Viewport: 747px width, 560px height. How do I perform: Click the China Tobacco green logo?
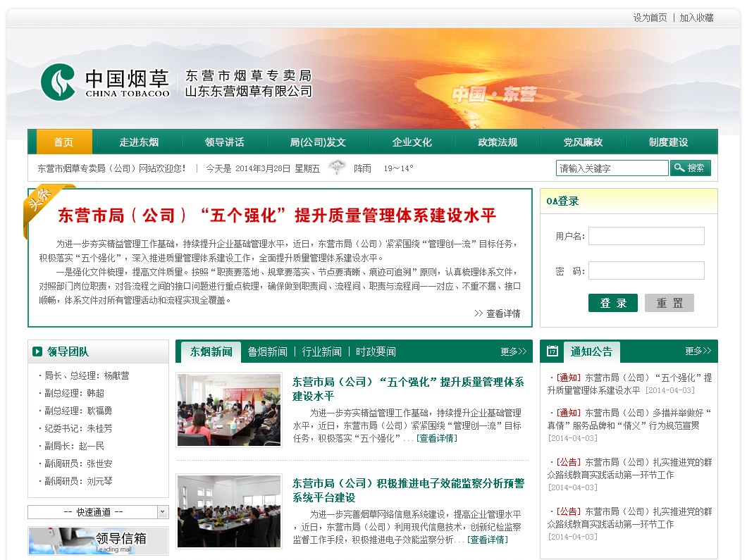[58, 81]
